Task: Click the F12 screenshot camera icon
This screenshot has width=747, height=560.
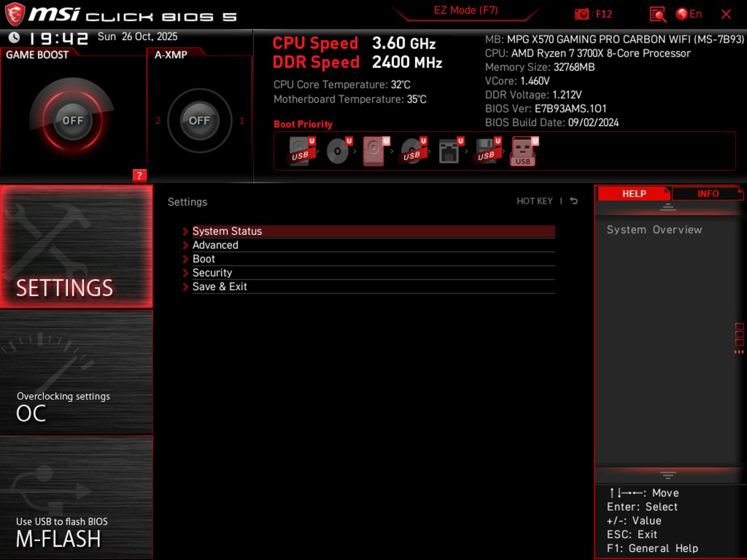Action: (582, 14)
